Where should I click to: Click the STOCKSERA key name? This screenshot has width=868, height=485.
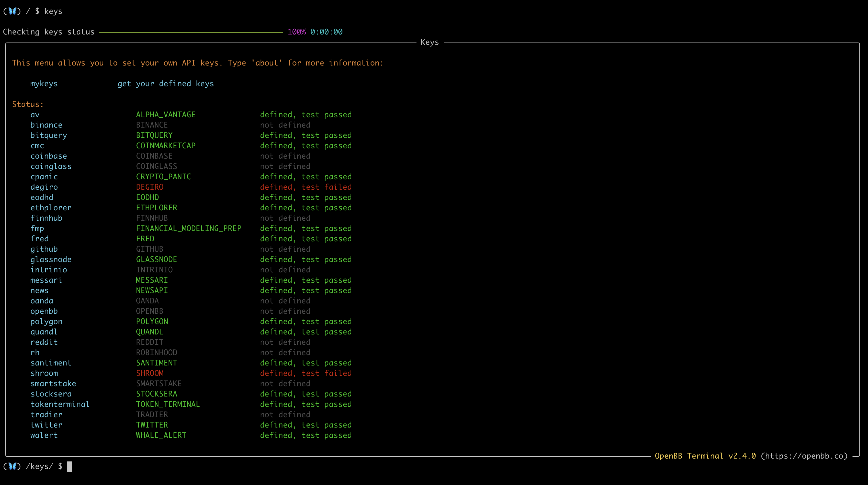point(156,394)
